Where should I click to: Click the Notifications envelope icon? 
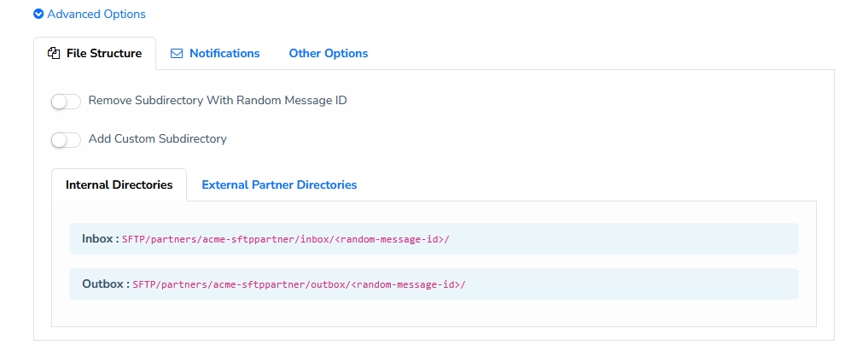point(177,54)
